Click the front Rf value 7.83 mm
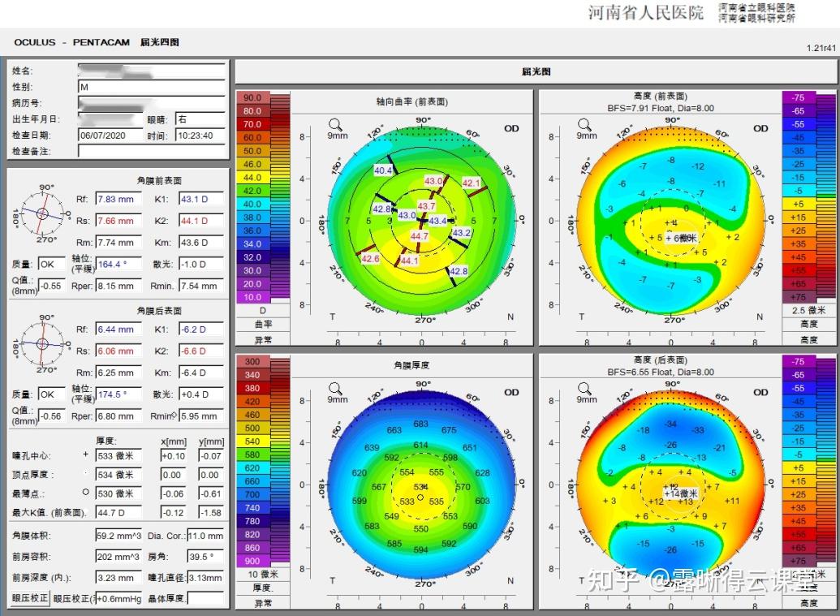 tap(119, 199)
